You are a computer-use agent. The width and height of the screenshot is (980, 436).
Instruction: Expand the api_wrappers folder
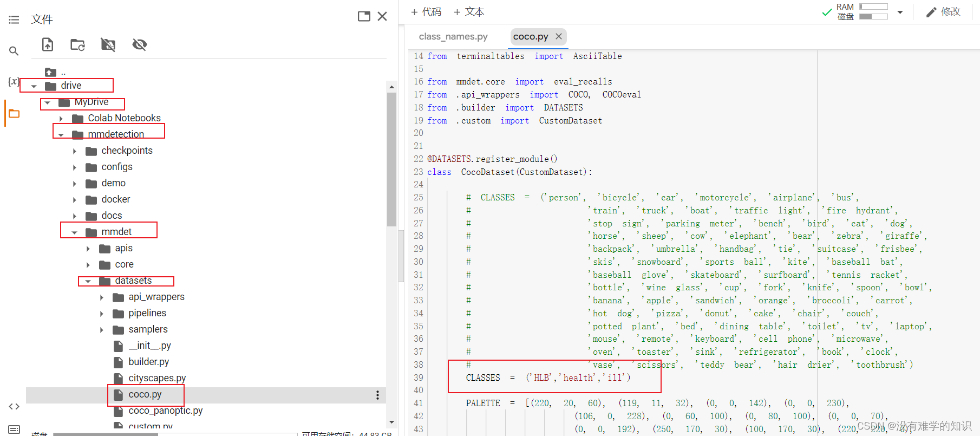tap(102, 297)
